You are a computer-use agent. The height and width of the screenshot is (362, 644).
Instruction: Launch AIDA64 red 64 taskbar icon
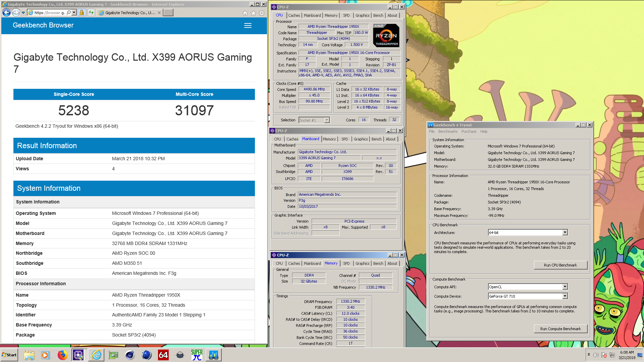[163, 355]
